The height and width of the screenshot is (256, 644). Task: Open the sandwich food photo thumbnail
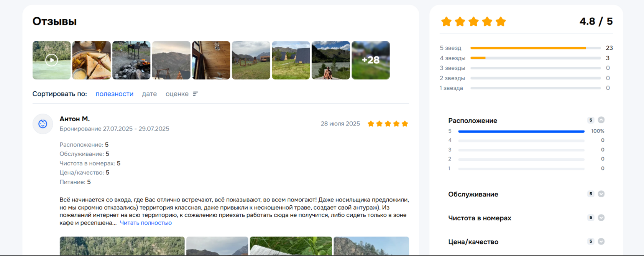click(92, 60)
